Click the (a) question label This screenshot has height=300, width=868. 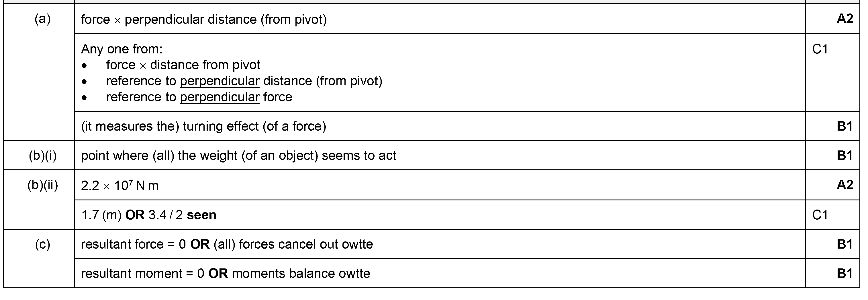click(42, 19)
